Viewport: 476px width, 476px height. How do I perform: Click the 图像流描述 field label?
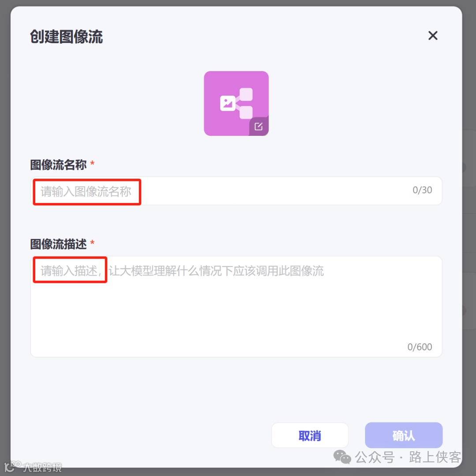[58, 244]
